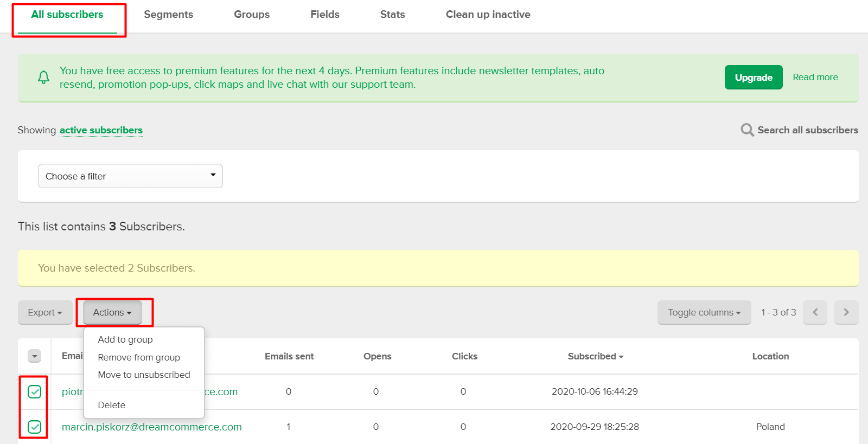
Task: Open the Read more link
Action: (x=815, y=77)
